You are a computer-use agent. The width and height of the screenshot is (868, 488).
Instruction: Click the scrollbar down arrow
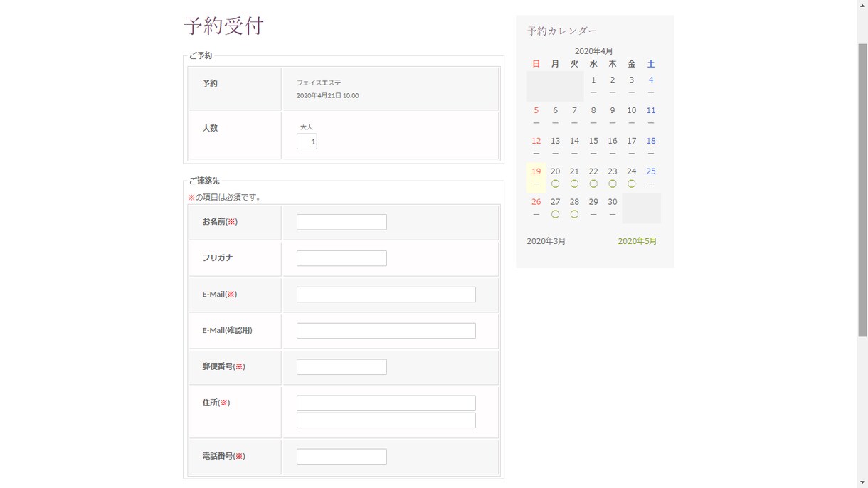click(x=862, y=482)
